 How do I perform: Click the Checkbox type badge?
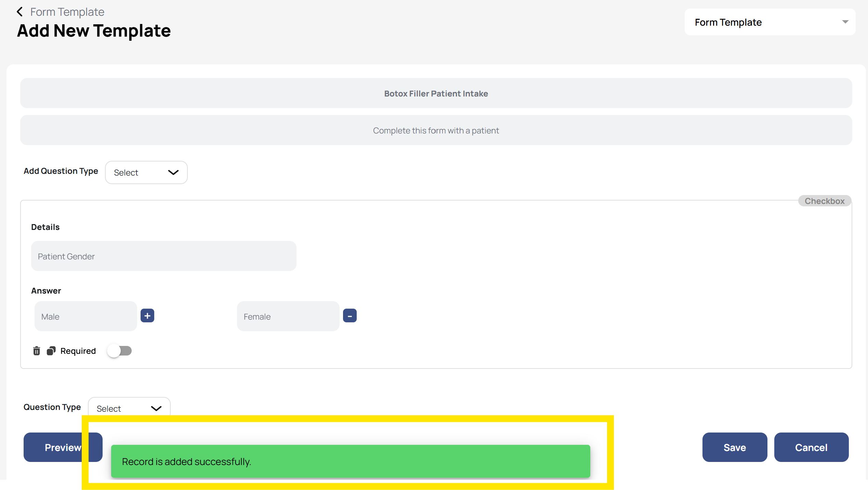pyautogui.click(x=824, y=201)
